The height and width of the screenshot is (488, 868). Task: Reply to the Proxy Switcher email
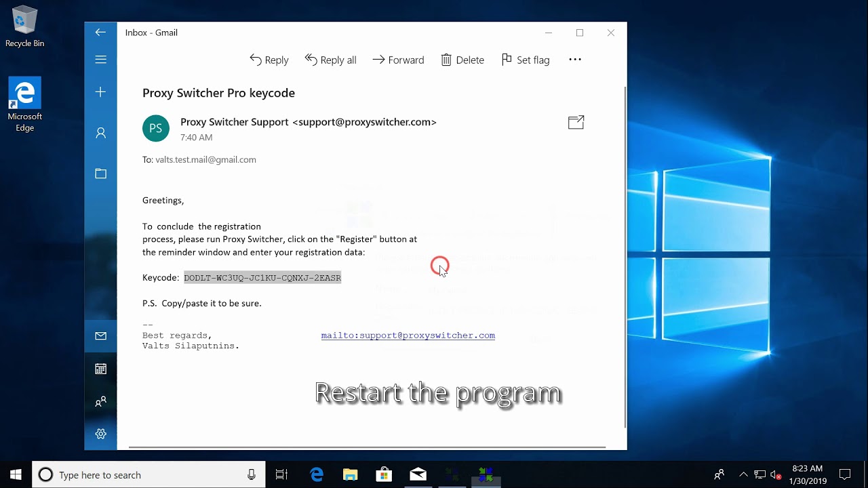coord(269,60)
